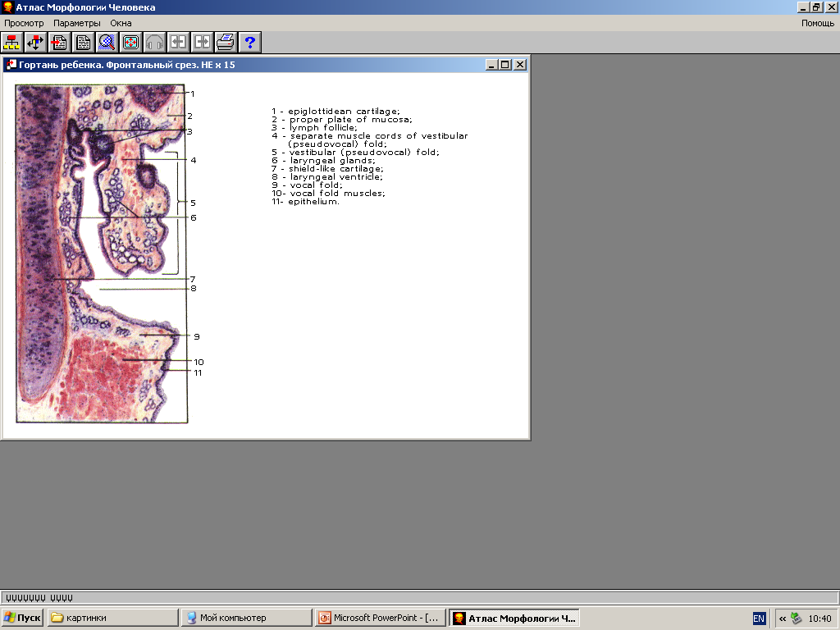This screenshot has width=840, height=630.
Task: Click the 10:40 clock
Action: pyautogui.click(x=819, y=619)
